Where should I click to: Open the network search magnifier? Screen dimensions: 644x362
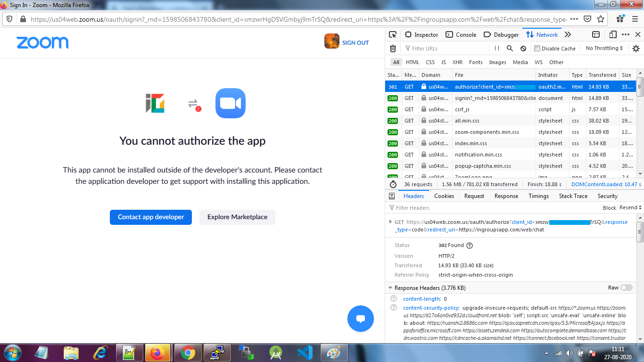510,48
